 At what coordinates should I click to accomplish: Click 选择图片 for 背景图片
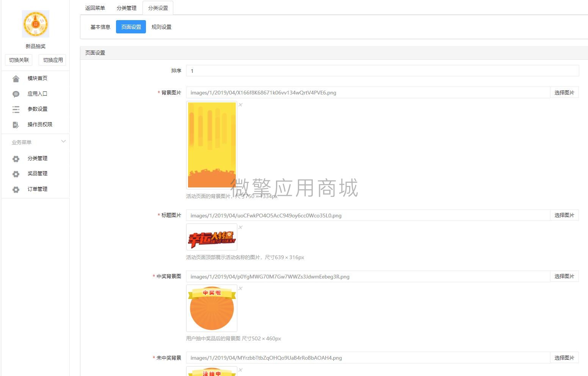click(564, 93)
